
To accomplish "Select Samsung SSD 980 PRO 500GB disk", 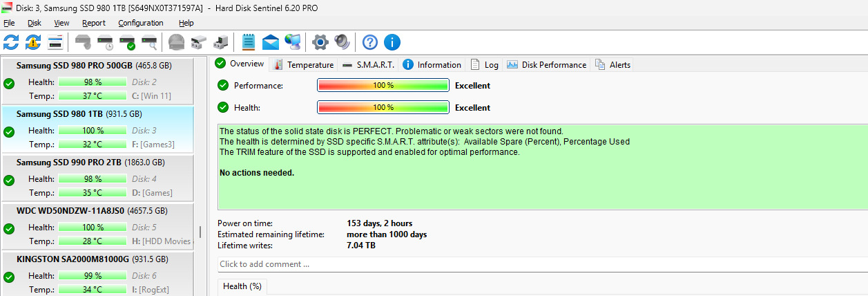I will [97, 82].
